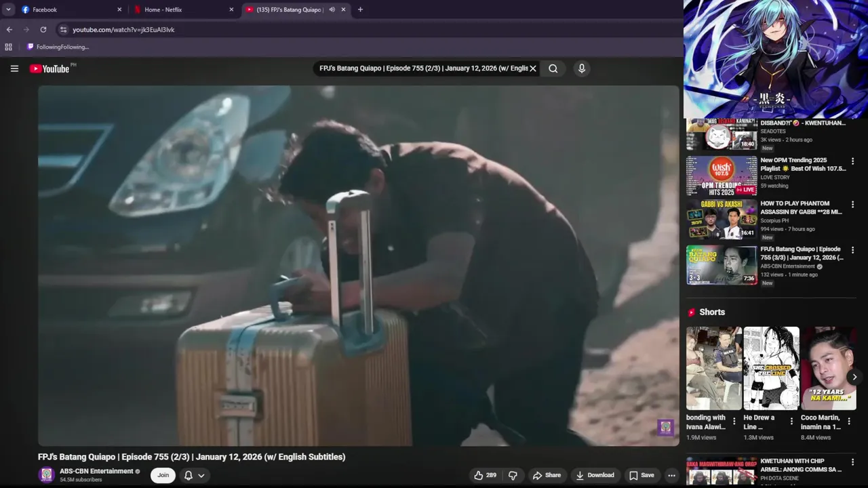Open options for KWETUHAN WITH CHIP video
The height and width of the screenshot is (488, 868).
pos(852,462)
